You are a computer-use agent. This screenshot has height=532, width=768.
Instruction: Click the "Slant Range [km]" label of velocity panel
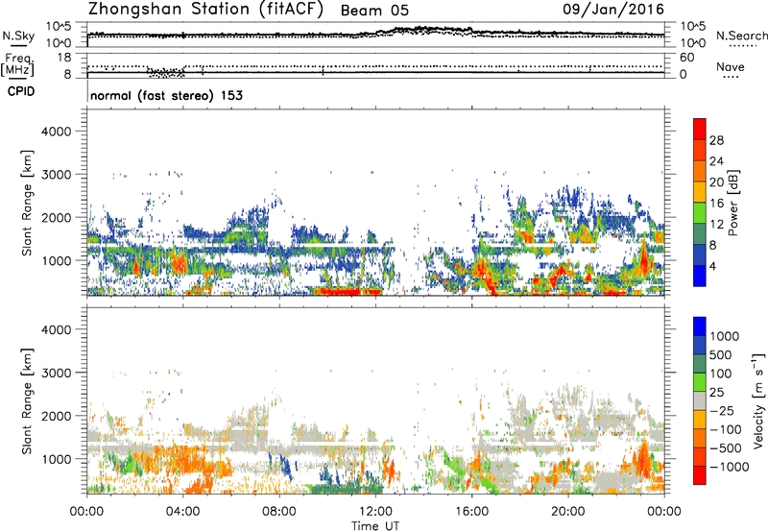pos(27,401)
